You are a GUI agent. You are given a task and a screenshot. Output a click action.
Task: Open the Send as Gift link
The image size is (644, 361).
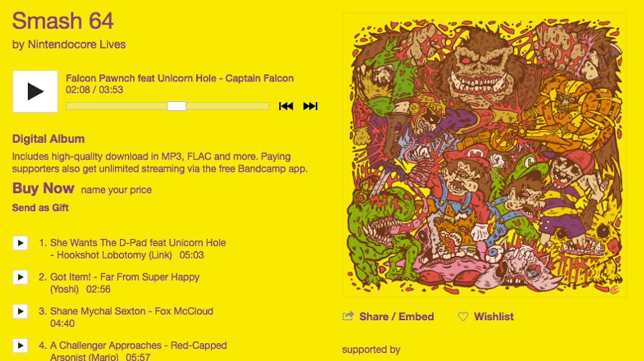click(x=40, y=207)
